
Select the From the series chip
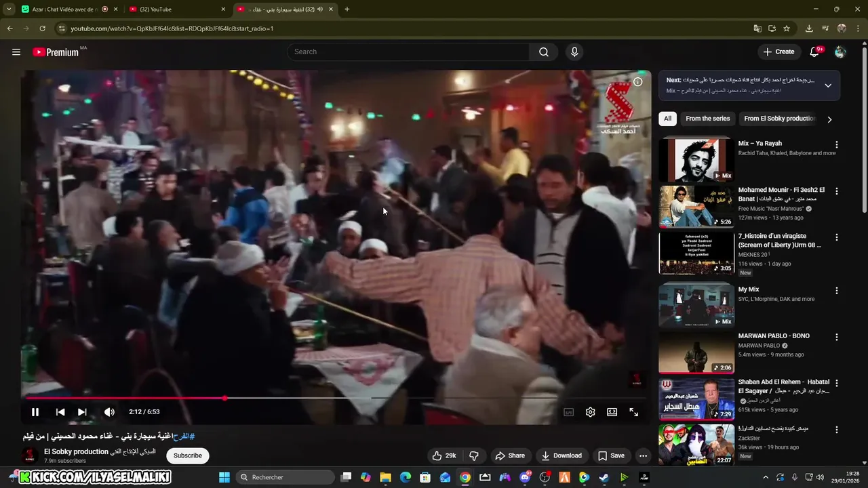[707, 119]
